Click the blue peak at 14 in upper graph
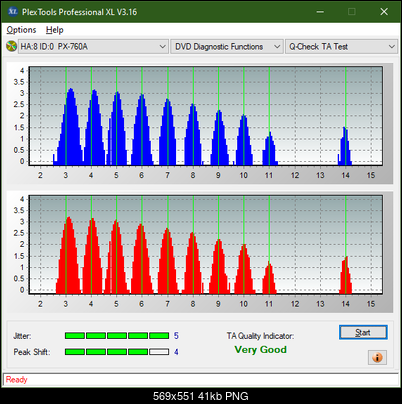The width and height of the screenshot is (402, 404). coord(345,146)
